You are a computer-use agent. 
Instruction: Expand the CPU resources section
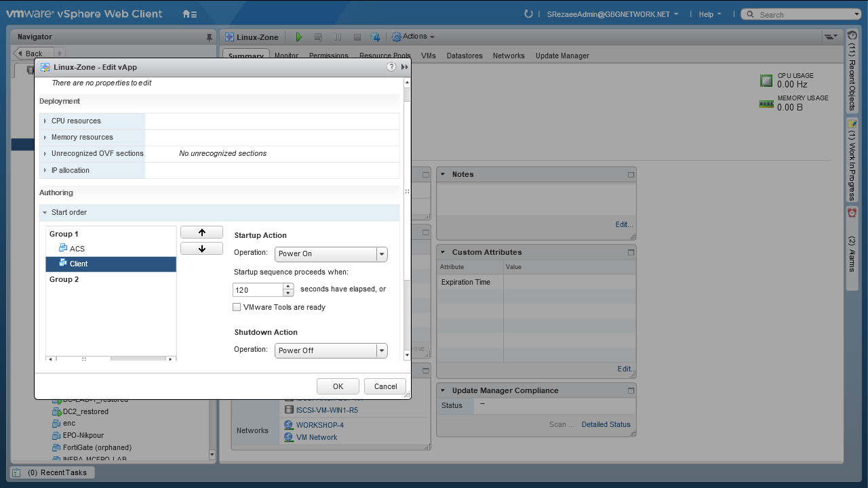[45, 121]
